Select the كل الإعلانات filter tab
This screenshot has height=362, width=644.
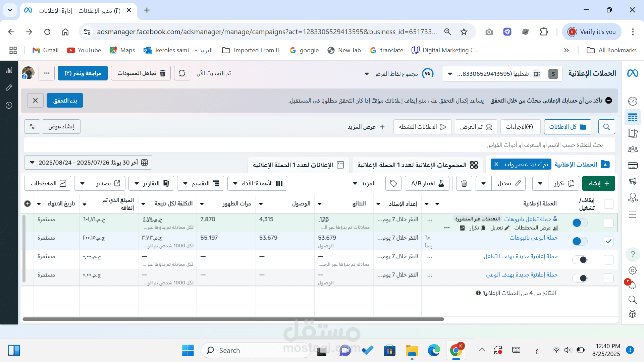pos(568,127)
